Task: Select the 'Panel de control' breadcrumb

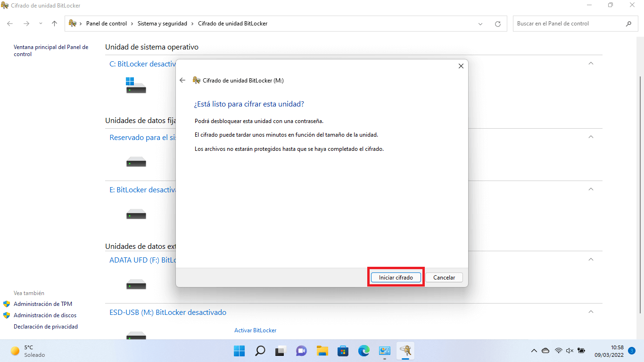Action: coord(107,24)
